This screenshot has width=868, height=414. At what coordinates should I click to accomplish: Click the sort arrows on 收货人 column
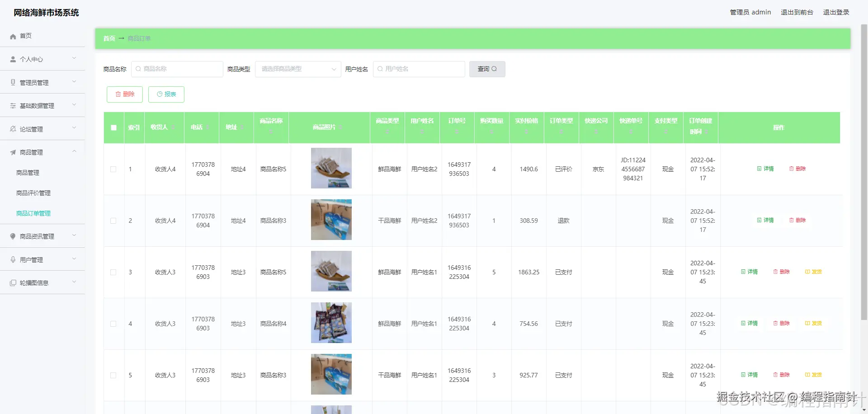pyautogui.click(x=173, y=127)
